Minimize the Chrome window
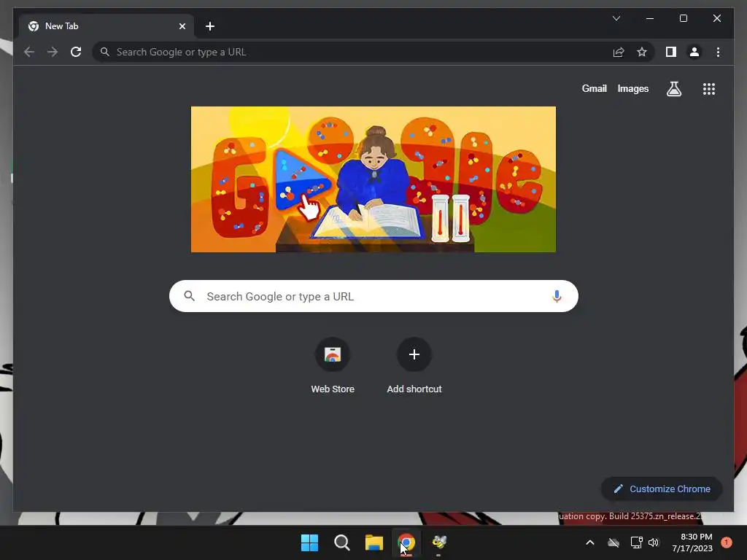 650,18
